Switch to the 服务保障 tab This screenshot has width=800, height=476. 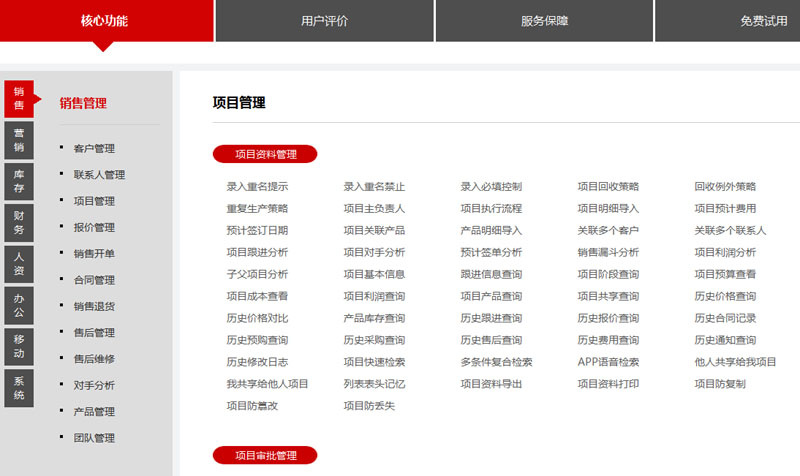[x=544, y=21]
